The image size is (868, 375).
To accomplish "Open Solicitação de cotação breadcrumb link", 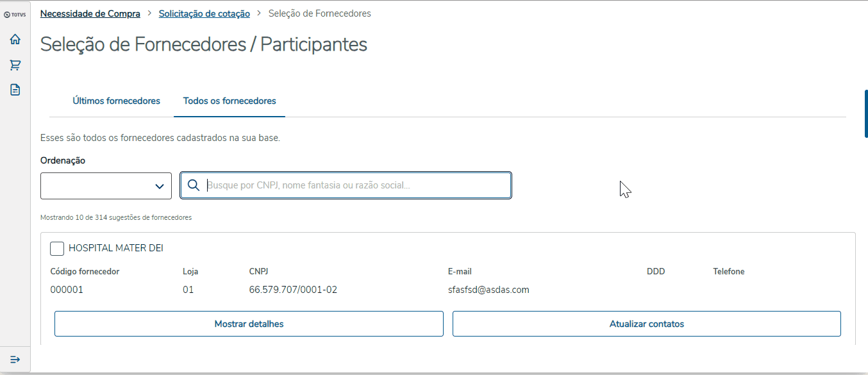I will pyautogui.click(x=204, y=13).
